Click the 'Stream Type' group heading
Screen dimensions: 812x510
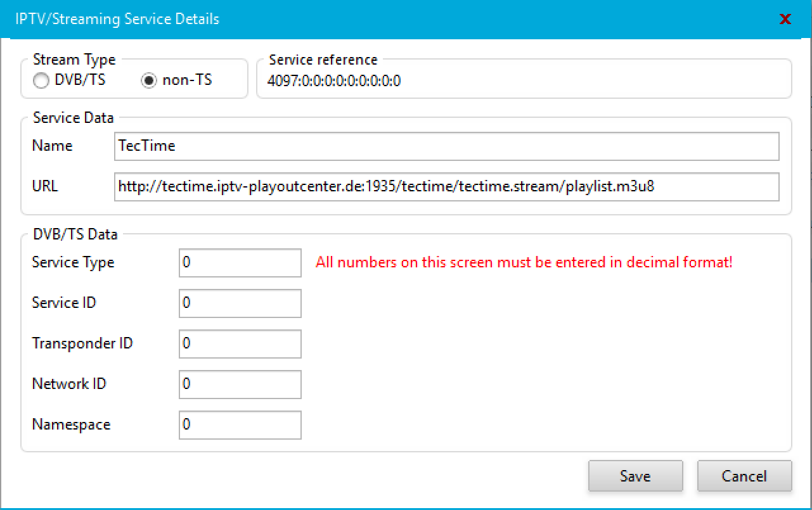tap(74, 60)
